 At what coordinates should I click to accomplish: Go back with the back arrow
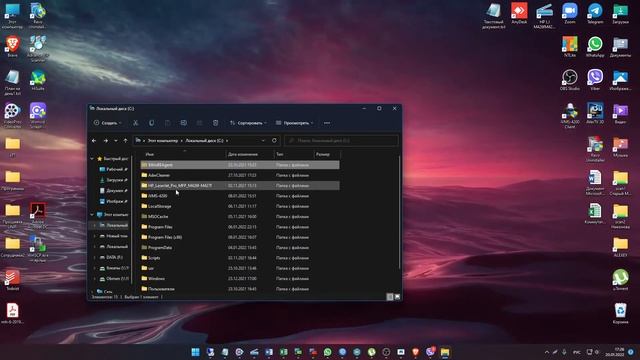[x=94, y=140]
